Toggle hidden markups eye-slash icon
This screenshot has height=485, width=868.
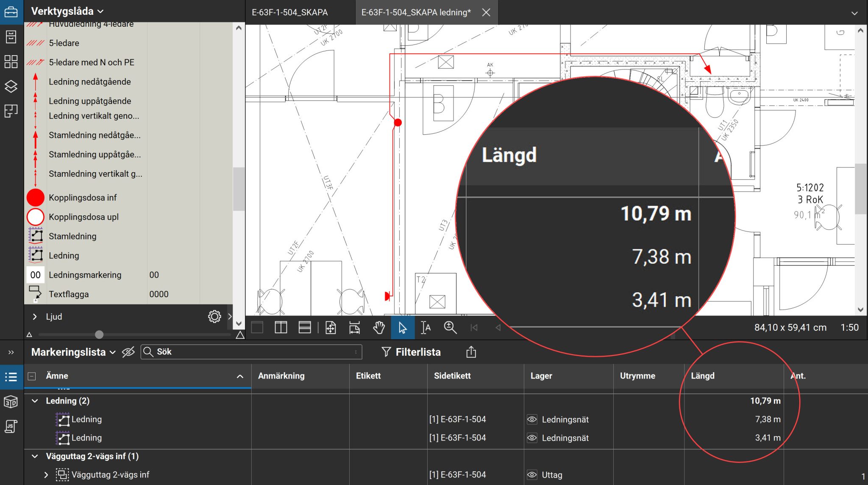pos(128,352)
